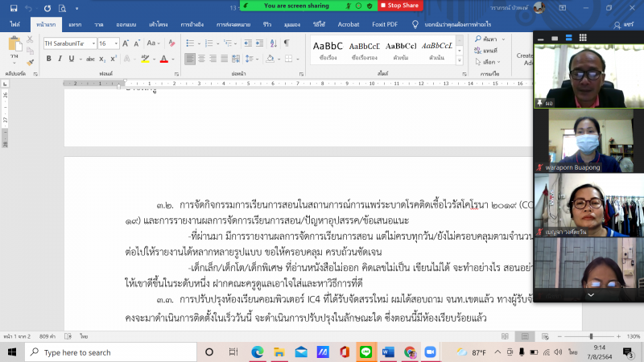
Task: Click the Paste clipboard icon
Action: [x=14, y=48]
